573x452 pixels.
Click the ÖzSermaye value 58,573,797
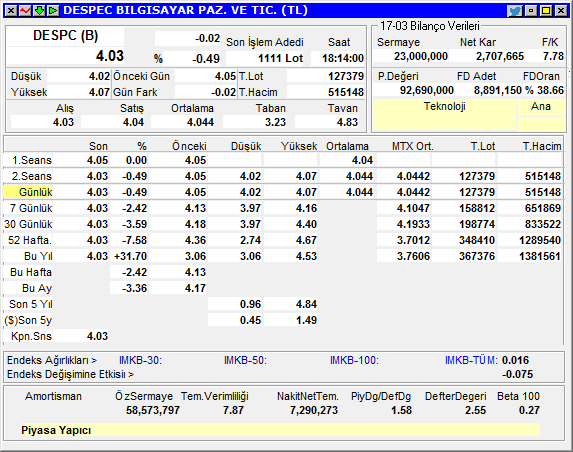(153, 410)
